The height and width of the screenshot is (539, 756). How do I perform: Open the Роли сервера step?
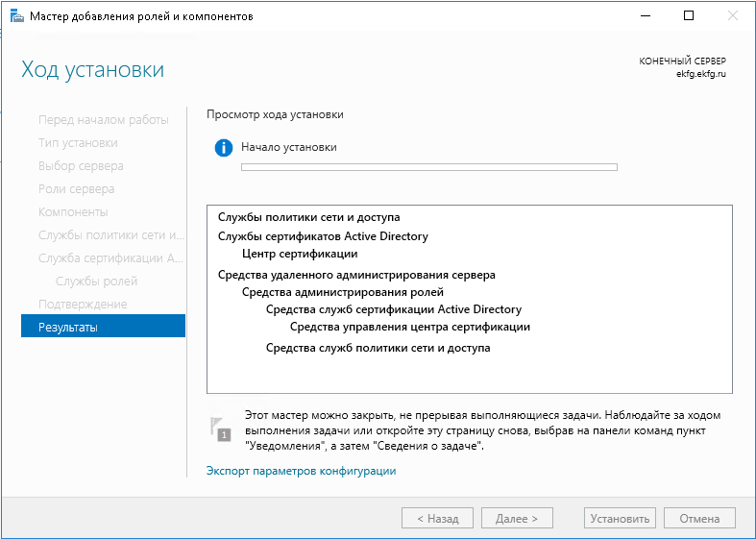point(76,189)
